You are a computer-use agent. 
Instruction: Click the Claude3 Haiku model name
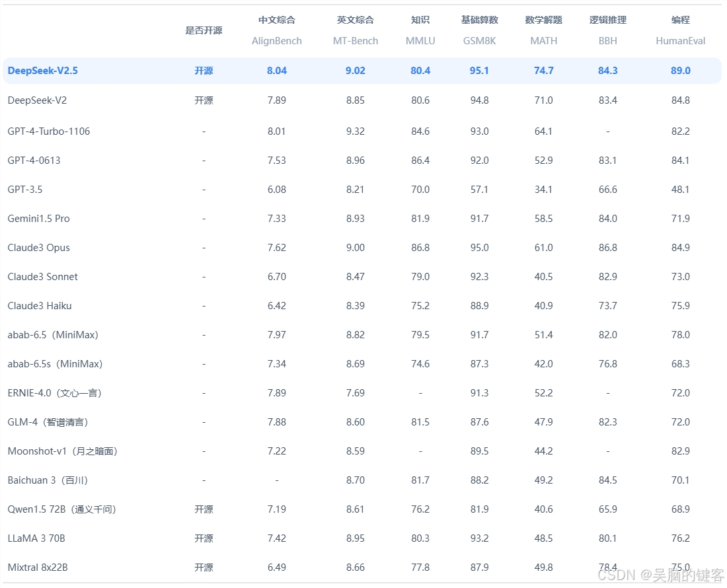point(40,306)
